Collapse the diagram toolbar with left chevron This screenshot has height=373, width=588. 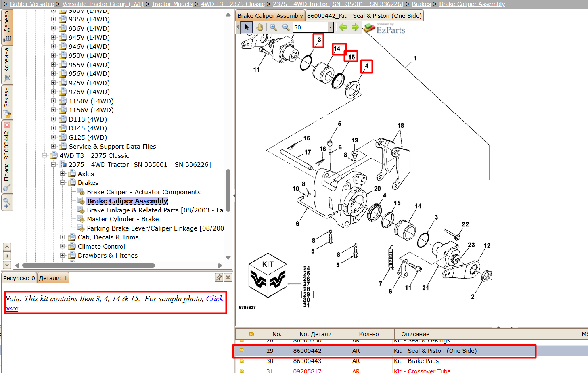[237, 27]
